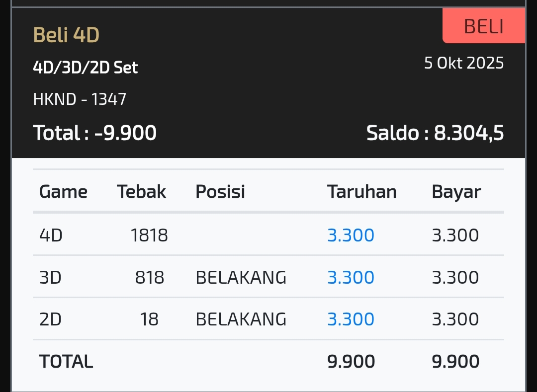537x392 pixels.
Task: Click the 9.900 total under Taruhan
Action: click(351, 362)
